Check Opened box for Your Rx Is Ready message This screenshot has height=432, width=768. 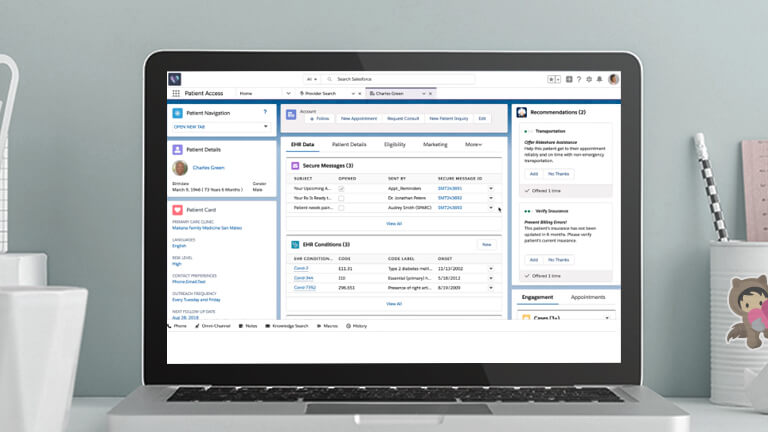point(341,198)
